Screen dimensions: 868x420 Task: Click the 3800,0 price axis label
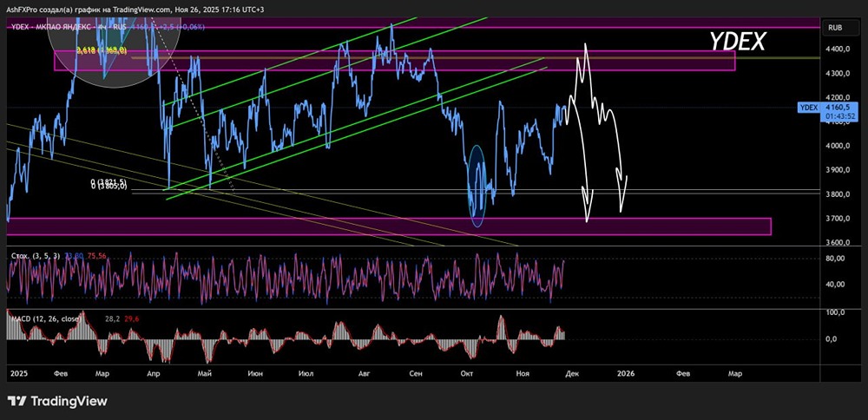pos(839,194)
